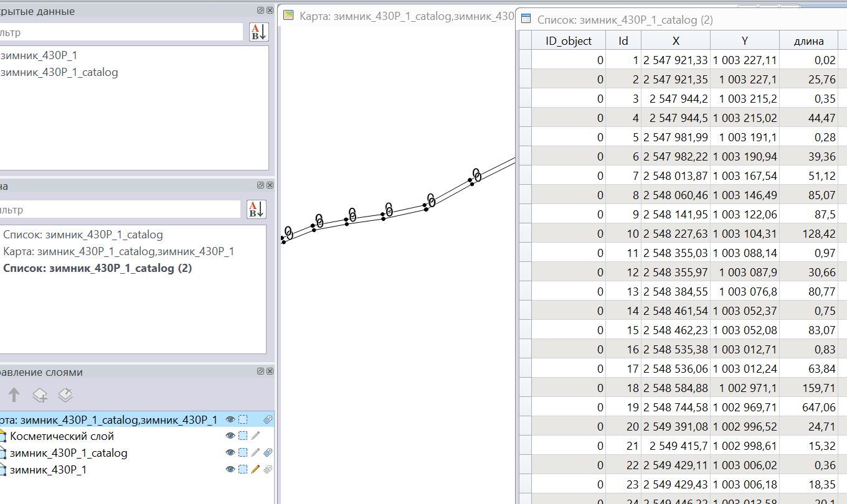Toggle visibility of зимник_430P_1 layer

point(230,470)
